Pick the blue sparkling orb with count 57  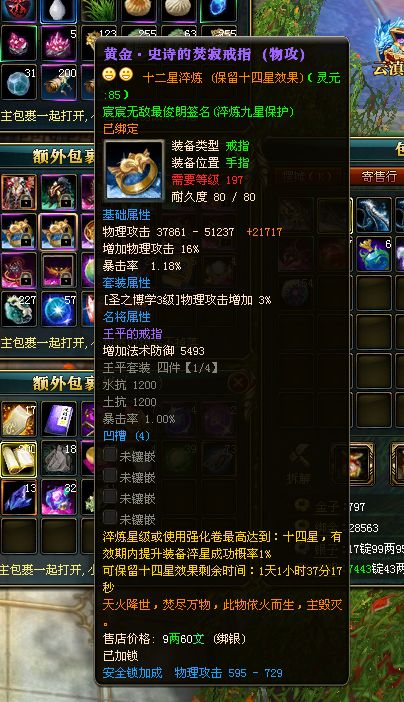pyautogui.click(x=59, y=309)
